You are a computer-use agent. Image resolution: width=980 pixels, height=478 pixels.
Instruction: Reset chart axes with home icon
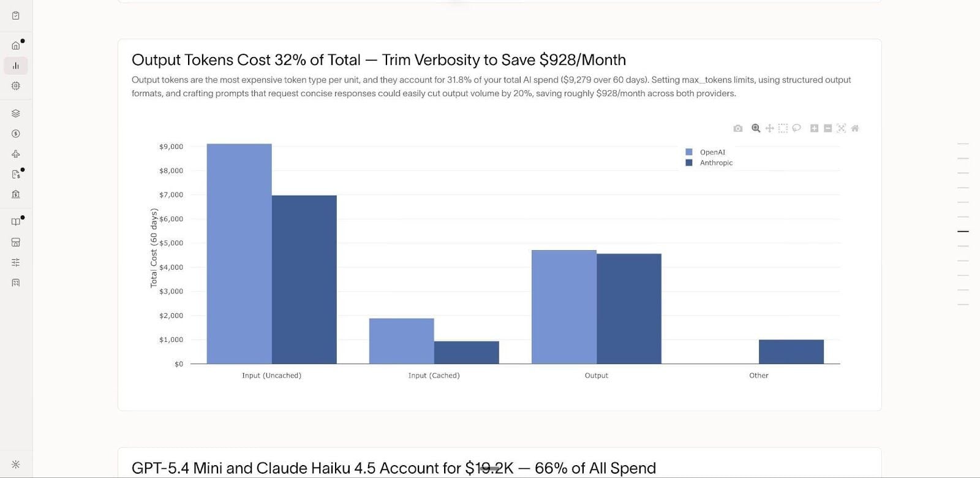click(854, 128)
